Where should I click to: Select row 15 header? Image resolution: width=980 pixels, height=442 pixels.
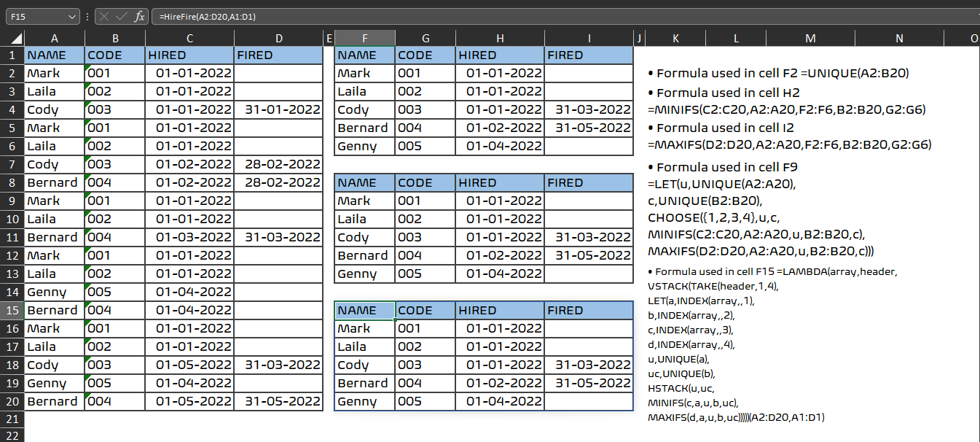click(12, 310)
